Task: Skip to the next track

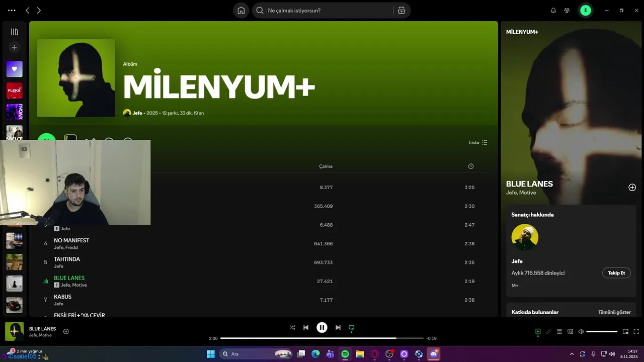Action: (338, 327)
